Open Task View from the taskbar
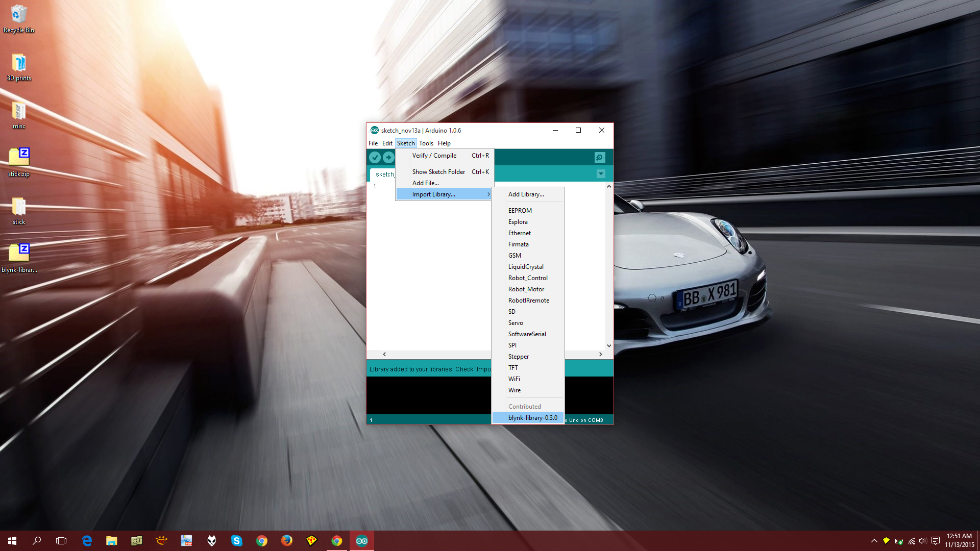Viewport: 980px width, 551px height. tap(61, 541)
